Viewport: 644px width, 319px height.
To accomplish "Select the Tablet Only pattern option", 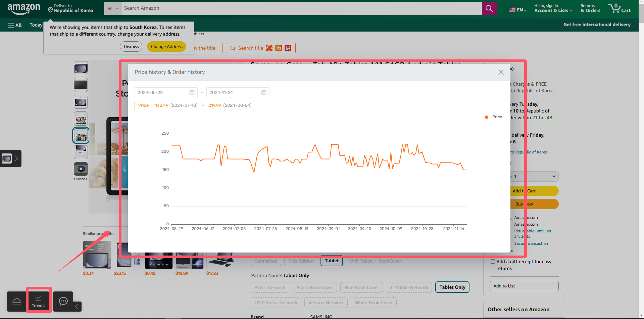I will 452,287.
